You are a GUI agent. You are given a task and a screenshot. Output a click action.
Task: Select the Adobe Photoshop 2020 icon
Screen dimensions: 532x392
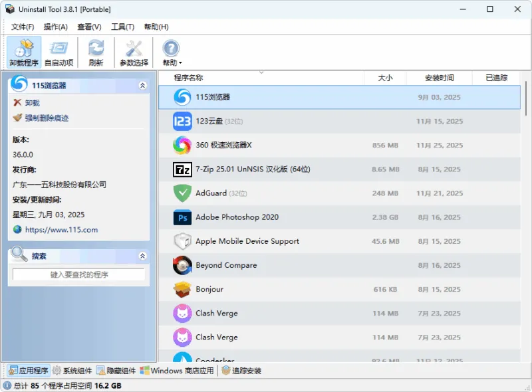click(182, 217)
